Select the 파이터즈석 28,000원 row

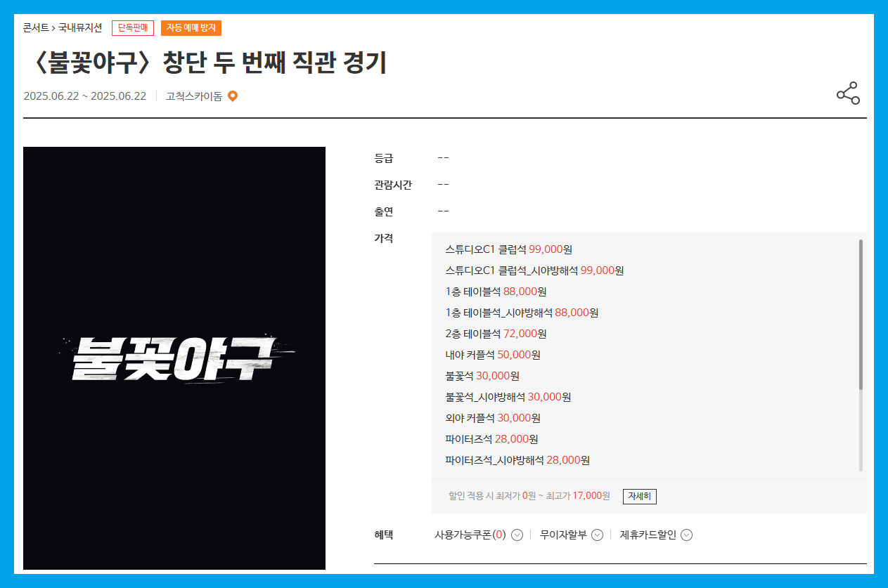[x=492, y=439]
